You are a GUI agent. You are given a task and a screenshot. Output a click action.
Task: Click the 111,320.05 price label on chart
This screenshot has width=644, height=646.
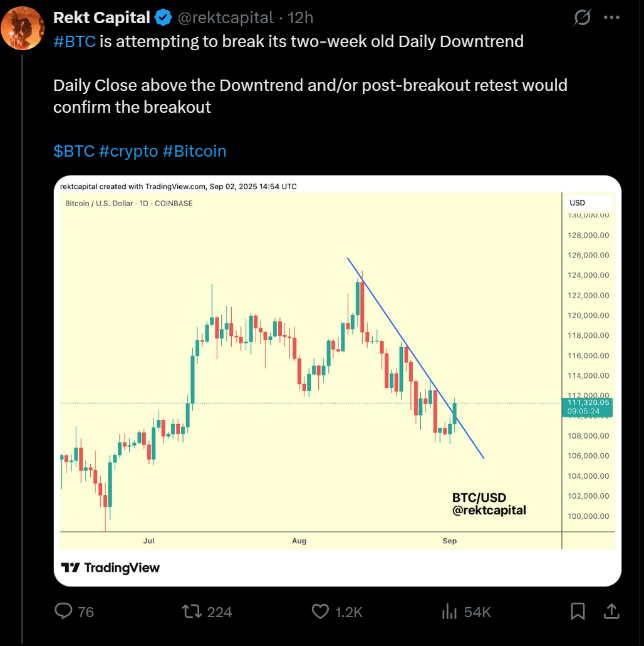588,402
